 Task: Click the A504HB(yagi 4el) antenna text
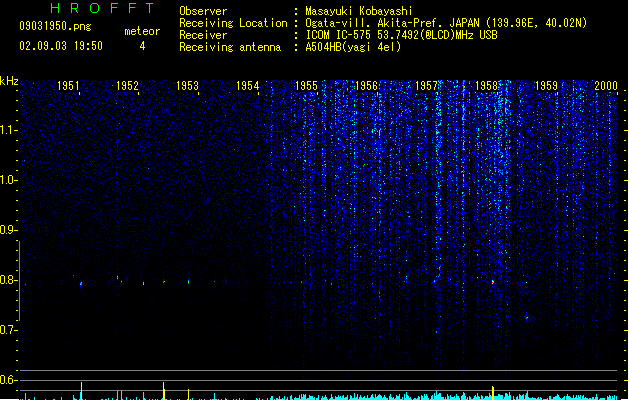point(353,47)
